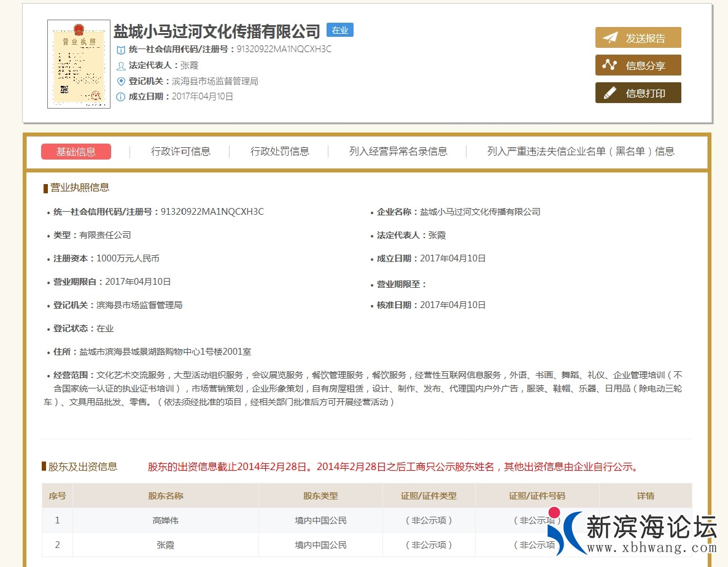Select the 基础信息 tab
The height and width of the screenshot is (567, 728).
point(76,151)
